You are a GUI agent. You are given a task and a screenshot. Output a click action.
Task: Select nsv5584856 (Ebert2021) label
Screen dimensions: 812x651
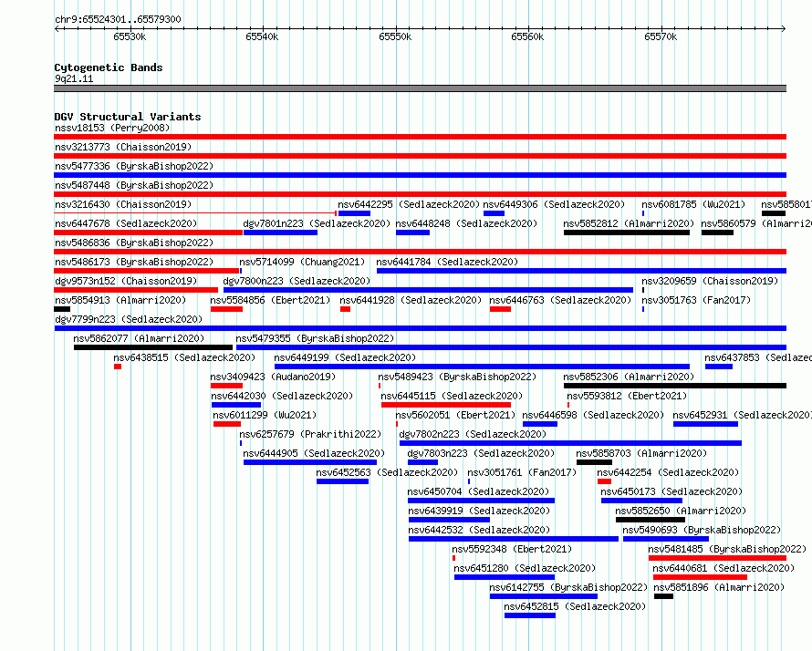click(270, 300)
